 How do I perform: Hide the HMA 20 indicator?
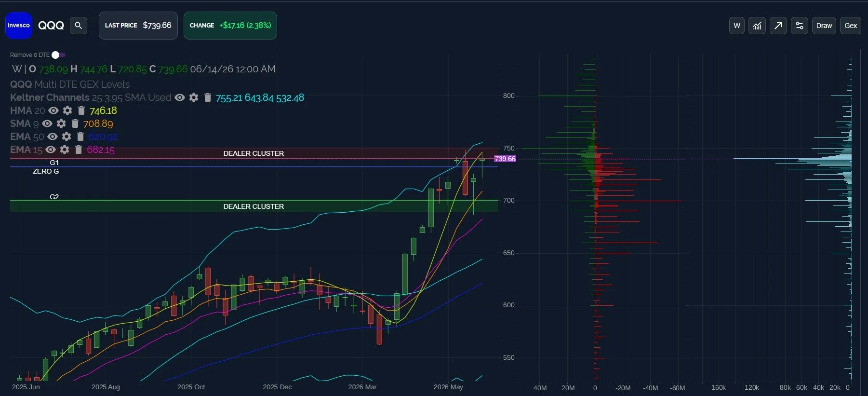point(53,110)
